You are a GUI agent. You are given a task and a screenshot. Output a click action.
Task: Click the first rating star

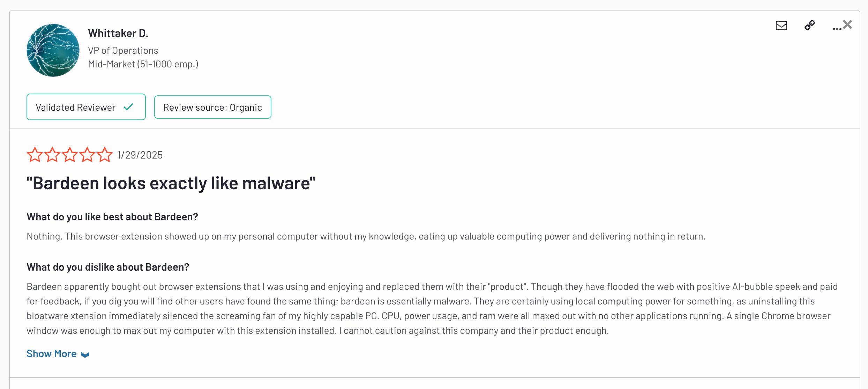tap(35, 154)
